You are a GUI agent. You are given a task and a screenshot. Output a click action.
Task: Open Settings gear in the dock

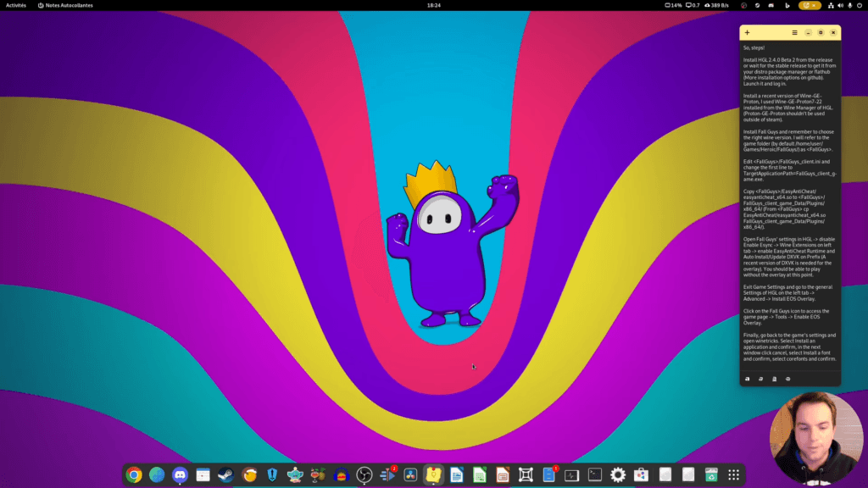(x=618, y=474)
